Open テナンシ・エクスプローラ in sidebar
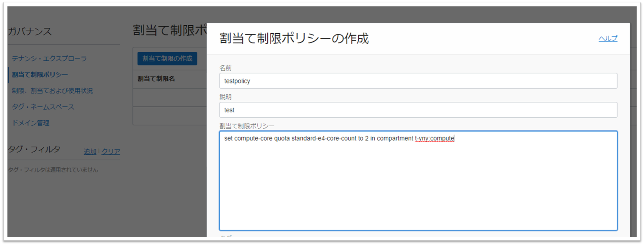This screenshot has width=644, height=245. [49, 58]
